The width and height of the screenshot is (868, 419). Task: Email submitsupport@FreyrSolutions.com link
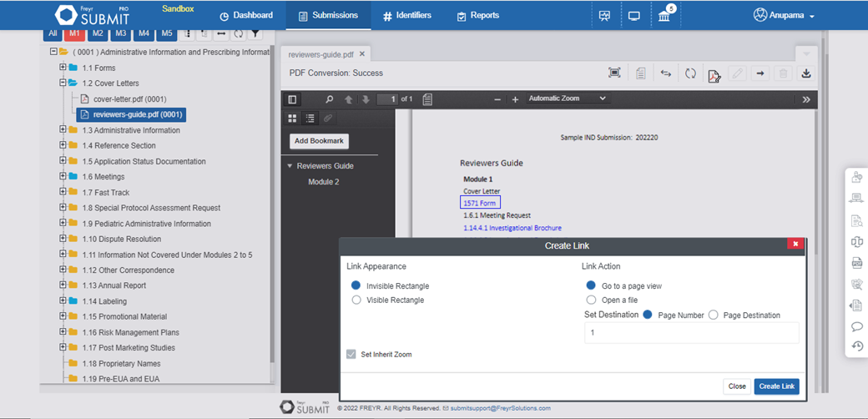501,408
